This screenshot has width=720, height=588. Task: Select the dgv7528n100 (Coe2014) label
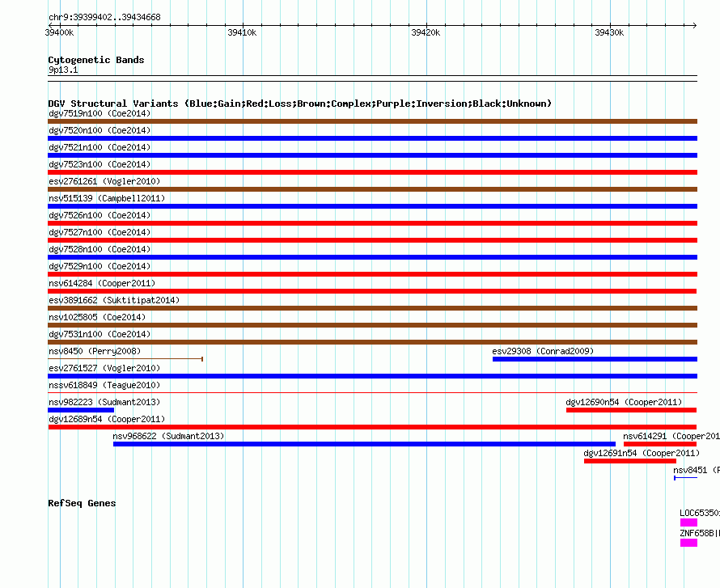pos(100,249)
